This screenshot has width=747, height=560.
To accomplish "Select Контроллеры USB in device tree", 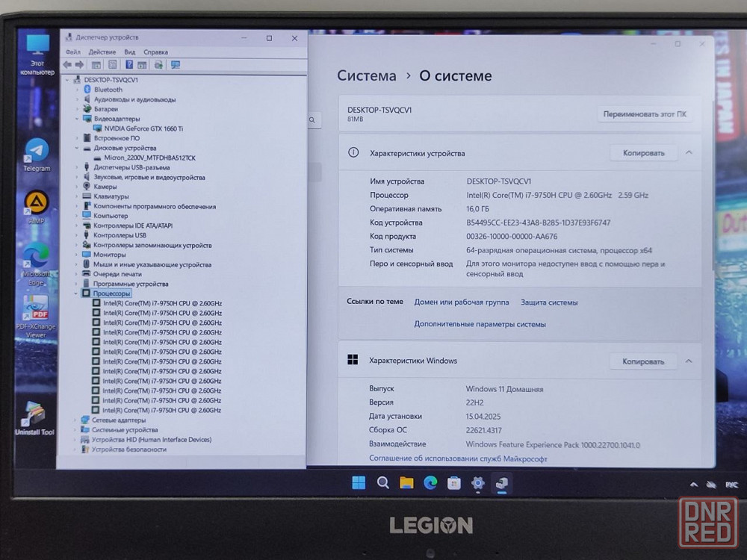I will [120, 235].
